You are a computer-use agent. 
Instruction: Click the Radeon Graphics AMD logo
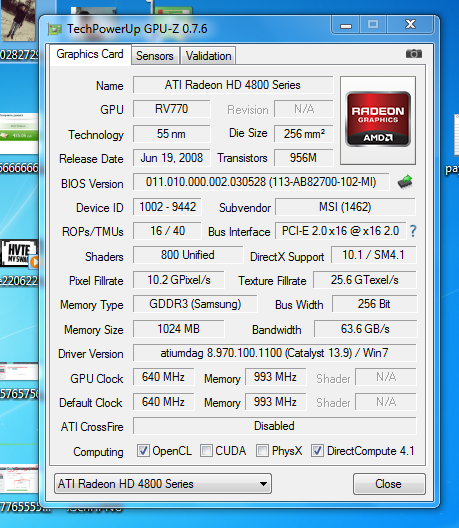tap(378, 120)
